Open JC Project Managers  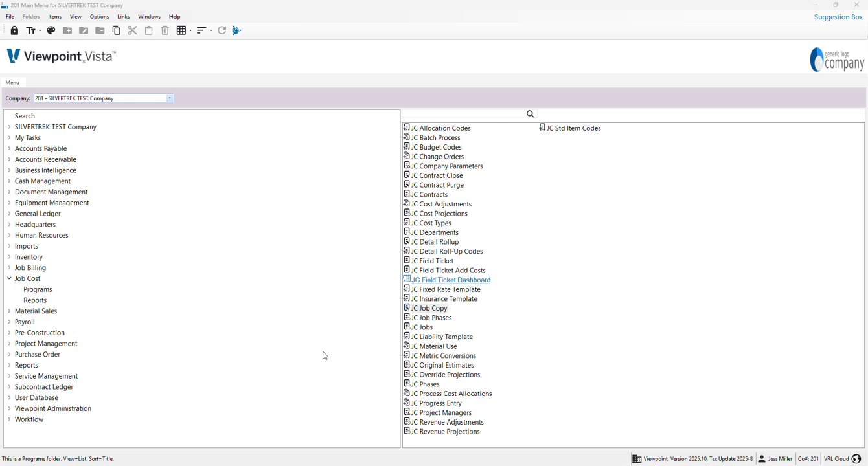441,412
